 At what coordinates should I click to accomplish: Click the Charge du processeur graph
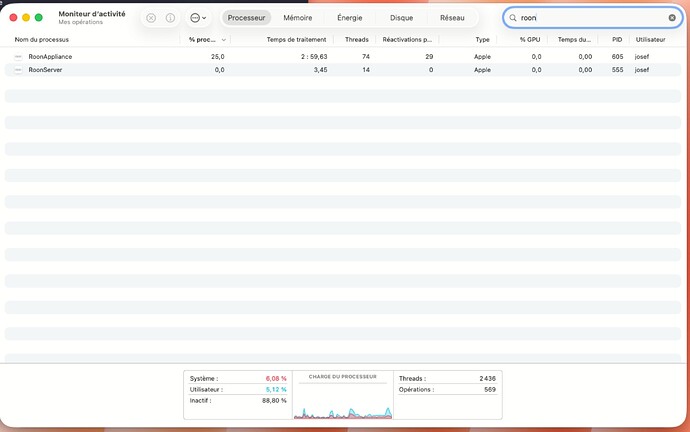(341, 400)
